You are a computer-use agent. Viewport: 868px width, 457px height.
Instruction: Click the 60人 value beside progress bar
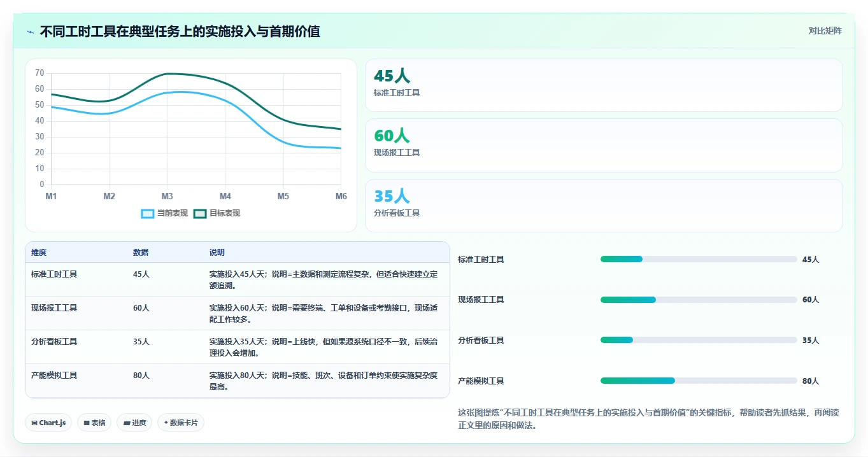tap(811, 300)
